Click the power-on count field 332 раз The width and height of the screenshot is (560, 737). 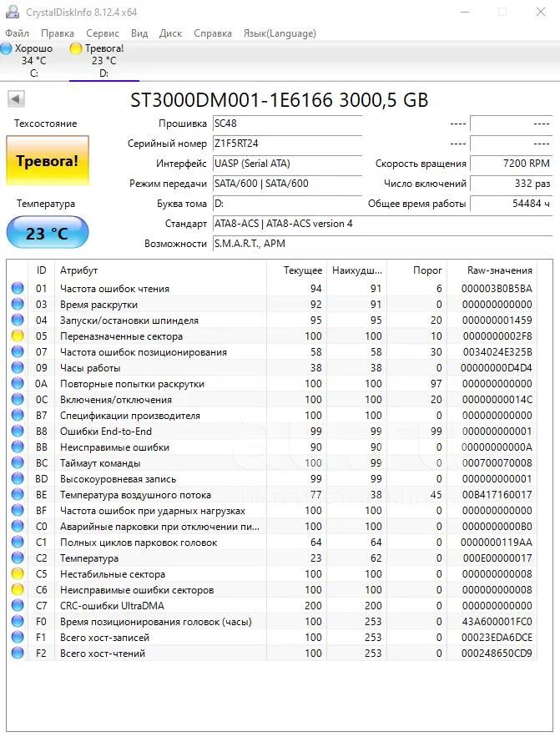511,184
